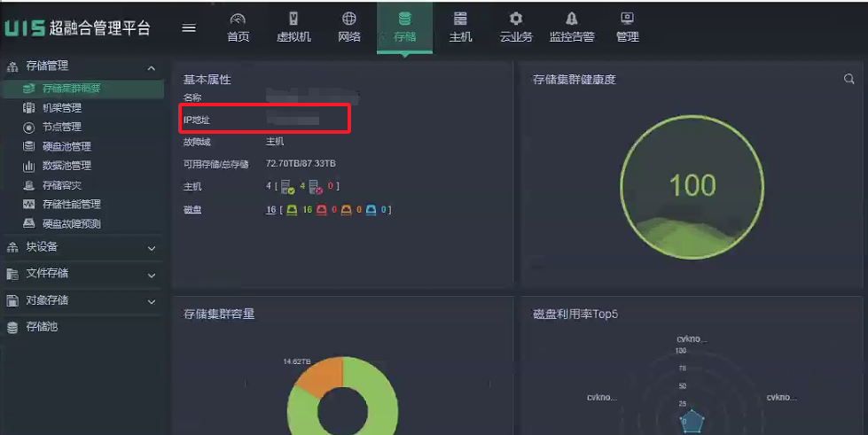The image size is (868, 435).
Task: Click the 72.70TB/87.33TB capacity value
Action: coord(301,164)
